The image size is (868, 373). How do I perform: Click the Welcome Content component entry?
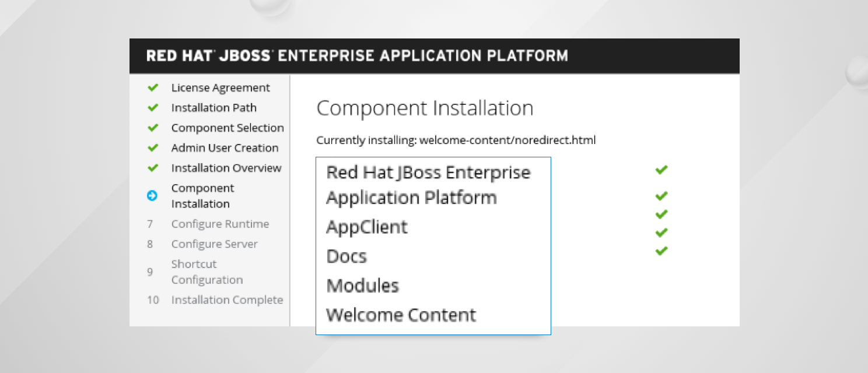pyautogui.click(x=401, y=315)
